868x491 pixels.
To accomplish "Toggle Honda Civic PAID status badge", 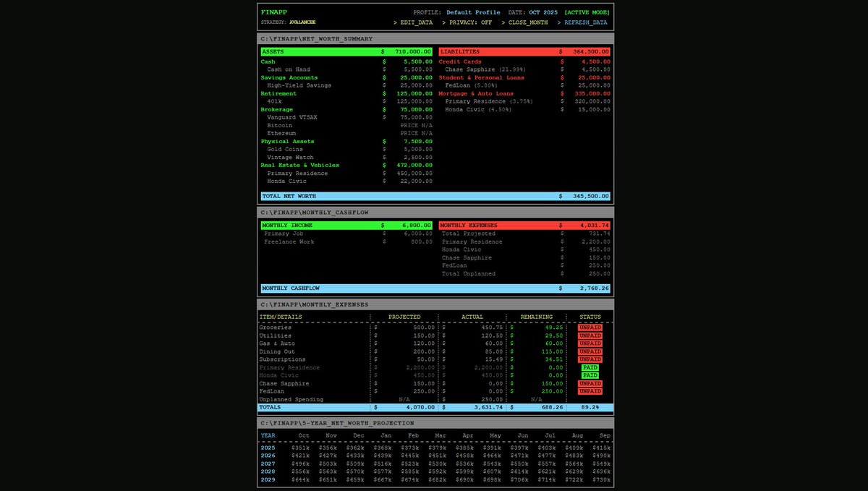I will click(x=590, y=375).
